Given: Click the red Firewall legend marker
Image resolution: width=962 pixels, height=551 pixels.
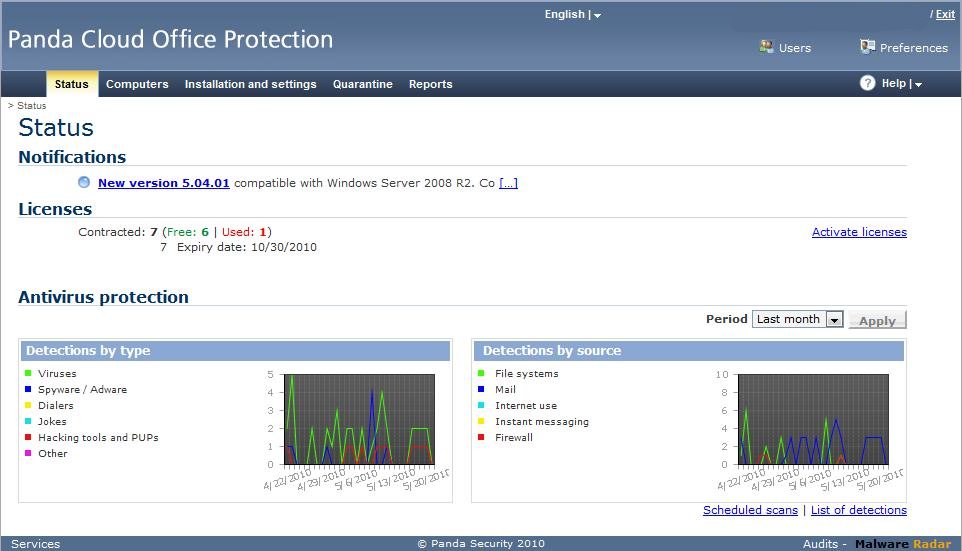Looking at the screenshot, I should [x=481, y=438].
